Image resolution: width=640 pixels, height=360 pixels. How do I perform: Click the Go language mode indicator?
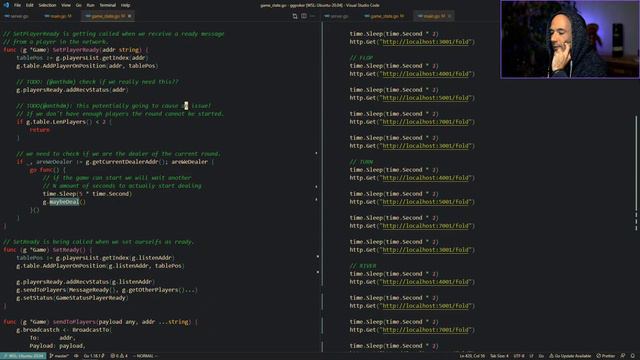tap(541, 356)
